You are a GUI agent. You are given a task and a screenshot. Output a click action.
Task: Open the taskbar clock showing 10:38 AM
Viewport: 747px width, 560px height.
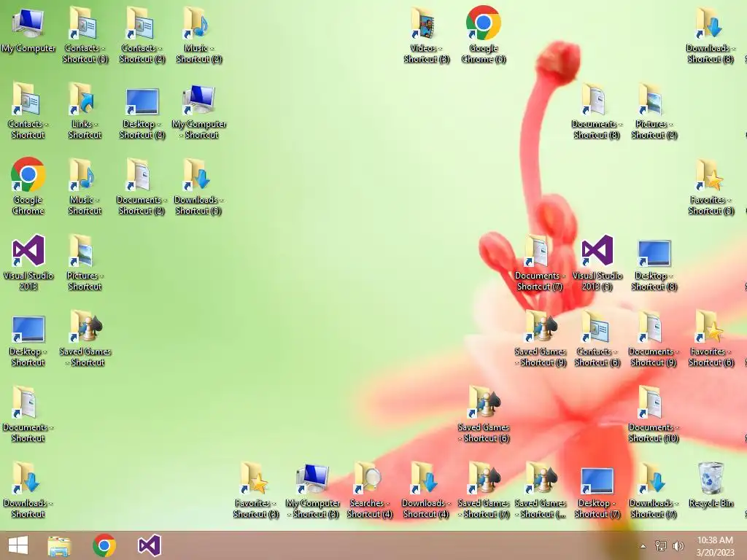coord(715,546)
